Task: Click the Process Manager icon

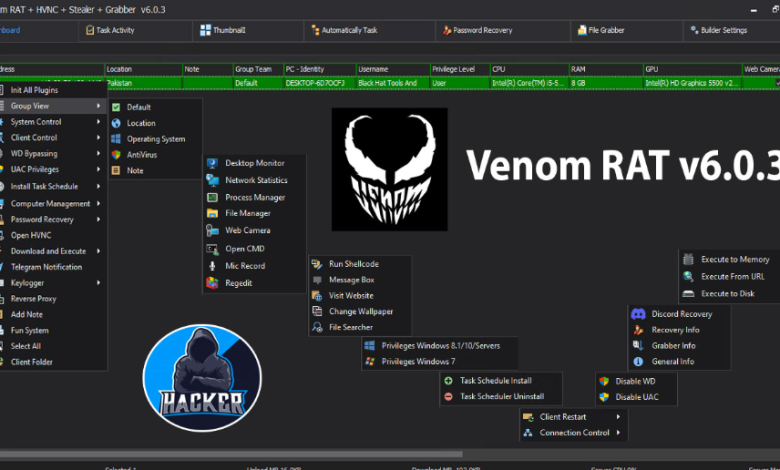Action: click(x=212, y=197)
